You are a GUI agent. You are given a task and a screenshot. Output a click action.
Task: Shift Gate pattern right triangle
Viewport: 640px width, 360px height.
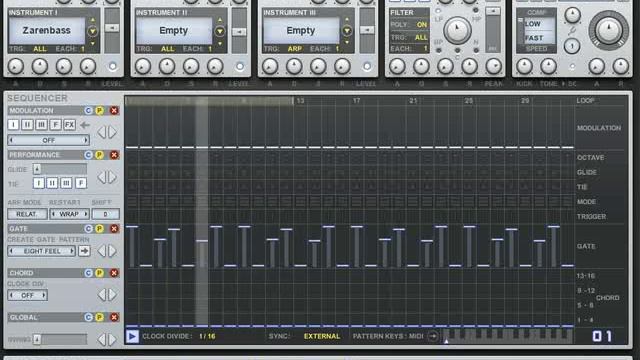coord(112,251)
